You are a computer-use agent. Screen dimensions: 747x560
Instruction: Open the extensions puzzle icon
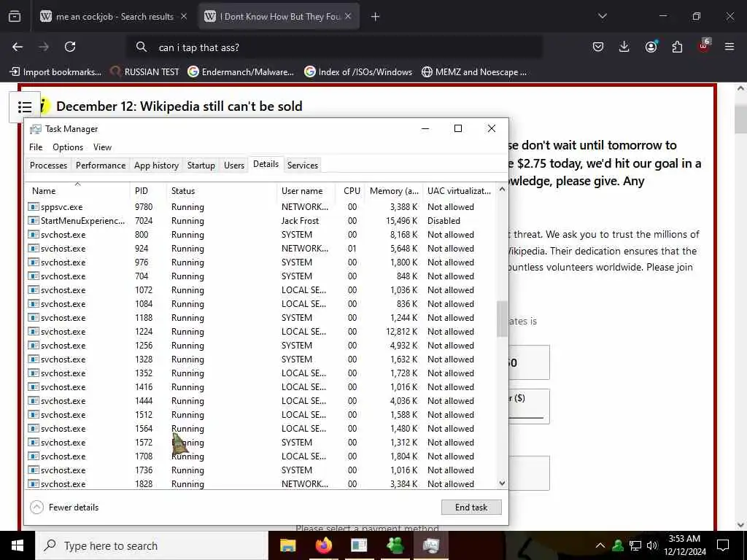[x=677, y=47]
